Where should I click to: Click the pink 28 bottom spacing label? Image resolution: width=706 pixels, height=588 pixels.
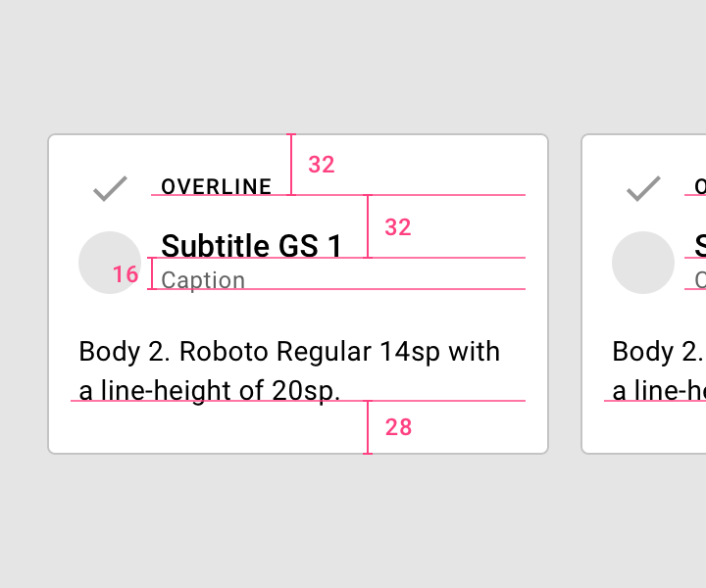[x=398, y=427]
